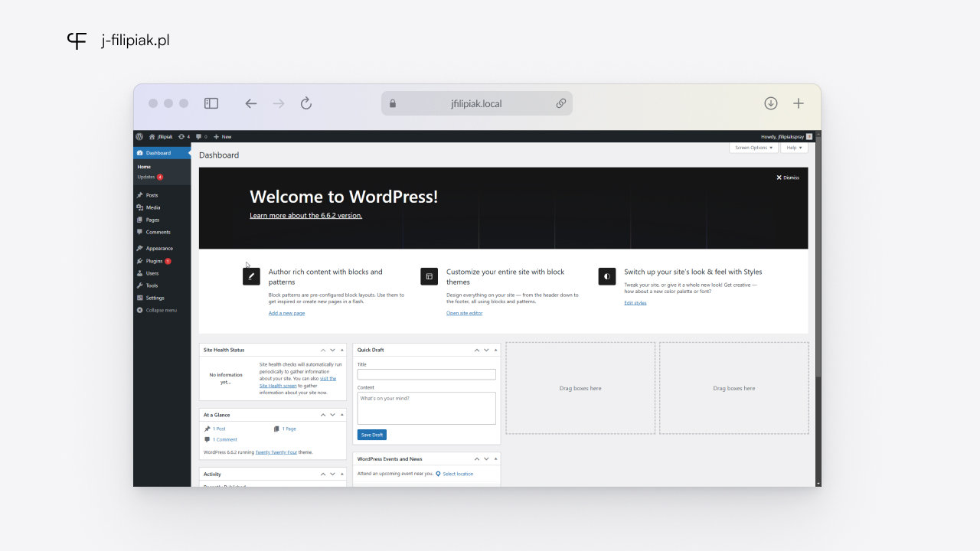Viewport: 980px width, 551px height.
Task: Move Site Health Status box down
Action: pos(333,350)
